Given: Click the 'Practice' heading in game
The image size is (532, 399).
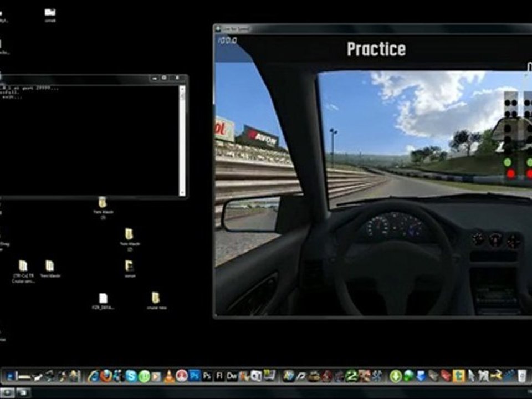Looking at the screenshot, I should [376, 49].
